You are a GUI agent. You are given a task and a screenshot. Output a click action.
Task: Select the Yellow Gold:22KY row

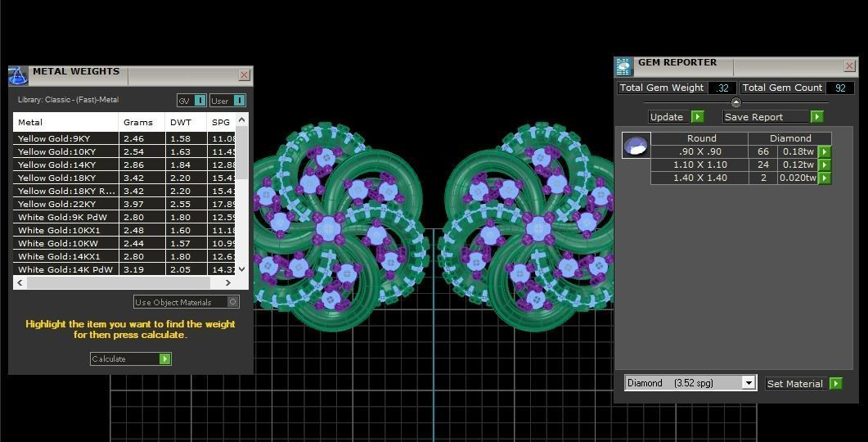(124, 204)
